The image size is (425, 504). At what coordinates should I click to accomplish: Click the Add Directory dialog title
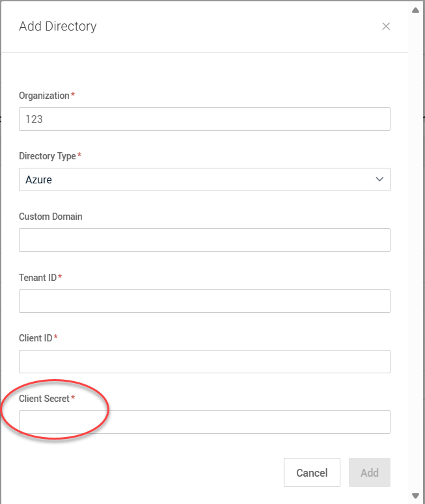tap(58, 27)
